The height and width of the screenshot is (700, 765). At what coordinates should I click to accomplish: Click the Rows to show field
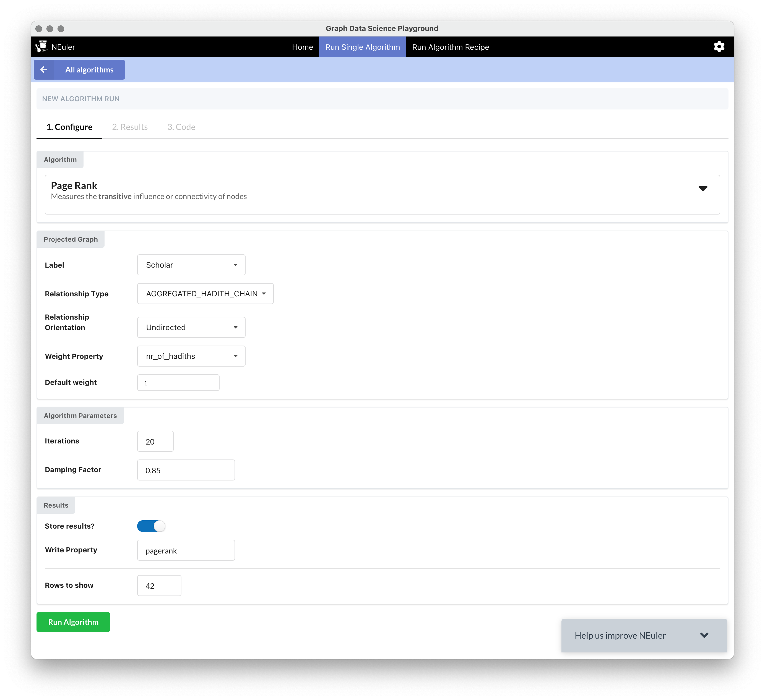click(159, 586)
